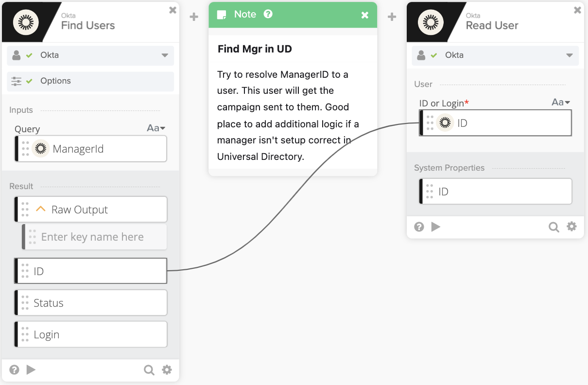The image size is (588, 385).
Task: Run the Read User card play icon
Action: coord(436,227)
